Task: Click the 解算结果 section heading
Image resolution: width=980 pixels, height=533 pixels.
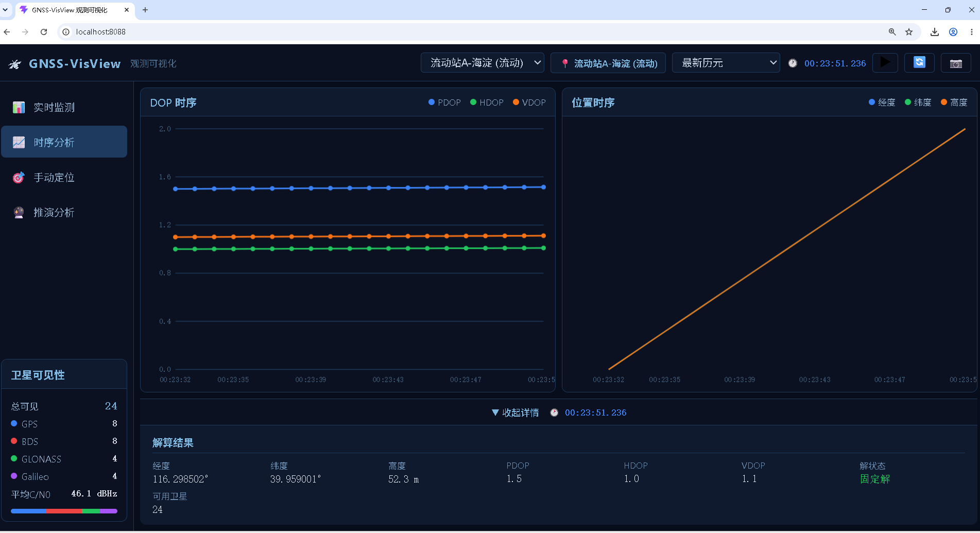Action: [x=173, y=442]
